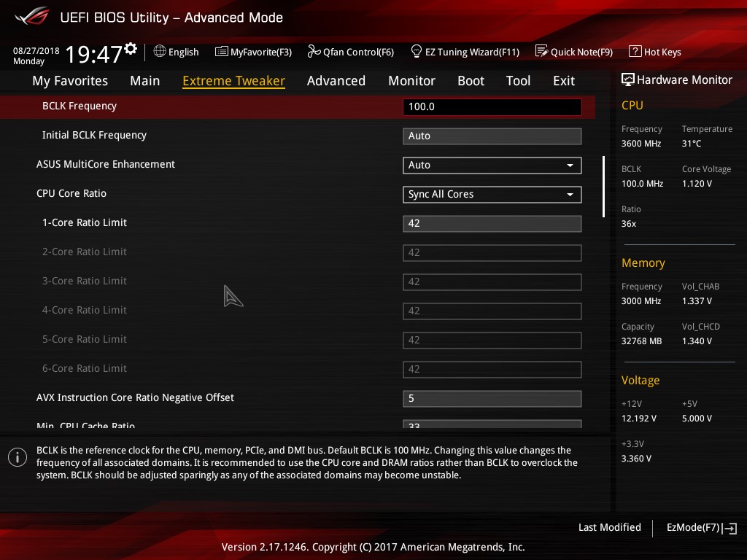The width and height of the screenshot is (747, 560).
Task: Click the Initial BCLK Frequency field
Action: click(492, 136)
